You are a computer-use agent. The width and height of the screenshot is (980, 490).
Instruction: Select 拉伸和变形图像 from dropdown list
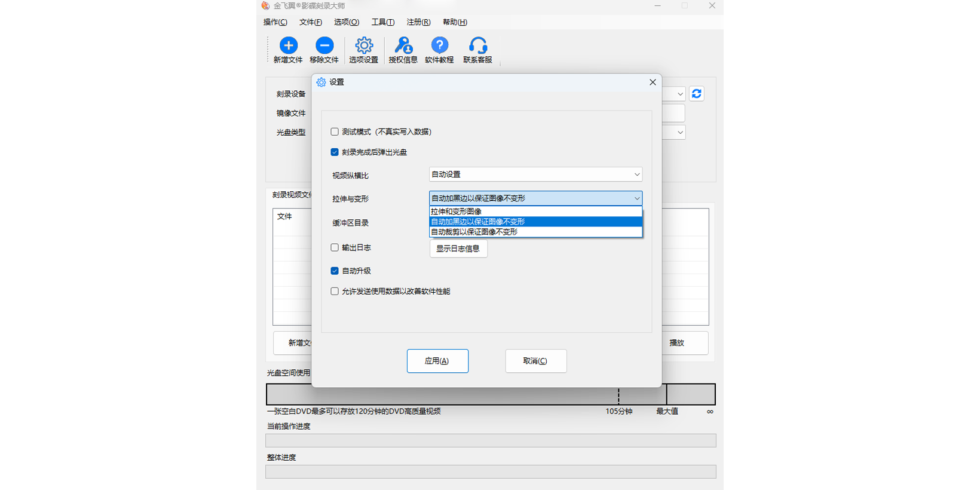535,212
